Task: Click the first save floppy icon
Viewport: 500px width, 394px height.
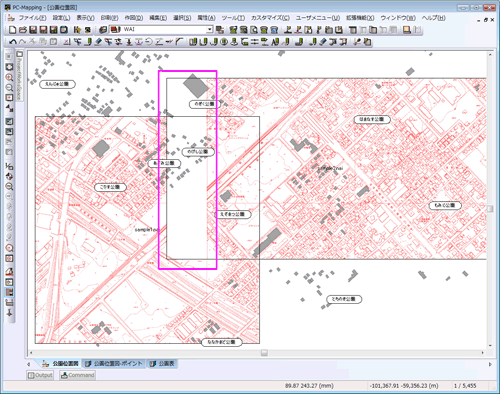Action: click(33, 30)
